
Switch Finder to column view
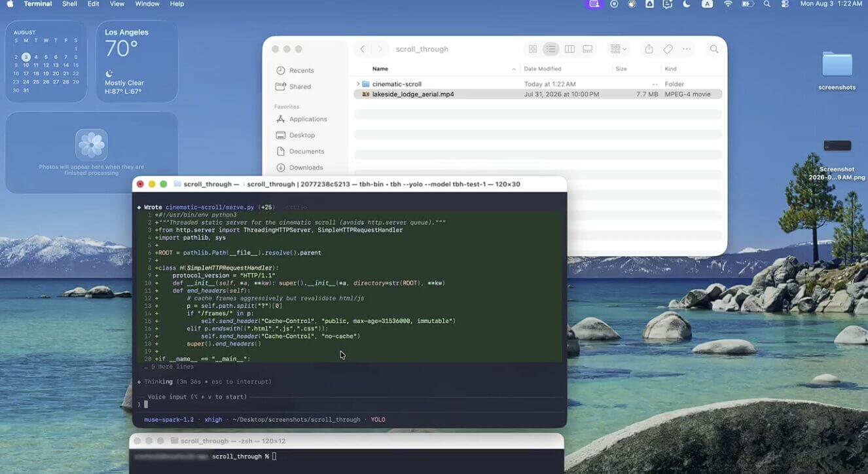point(570,49)
